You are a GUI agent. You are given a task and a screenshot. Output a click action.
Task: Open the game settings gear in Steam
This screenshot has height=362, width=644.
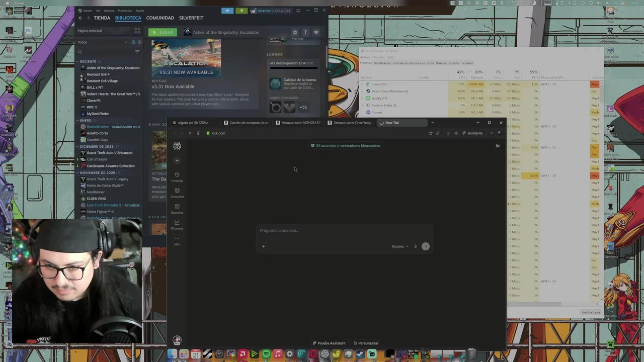[295, 32]
